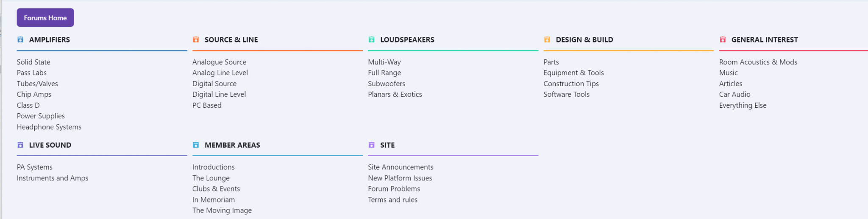
Task: Go to the Pass Labs forum
Action: click(32, 73)
